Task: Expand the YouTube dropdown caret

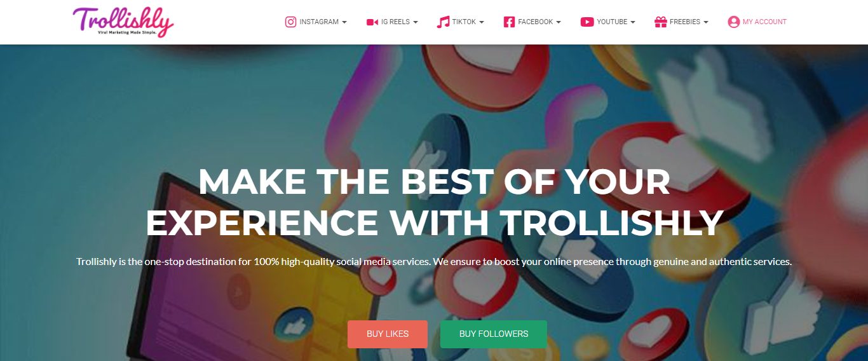Action: [633, 22]
